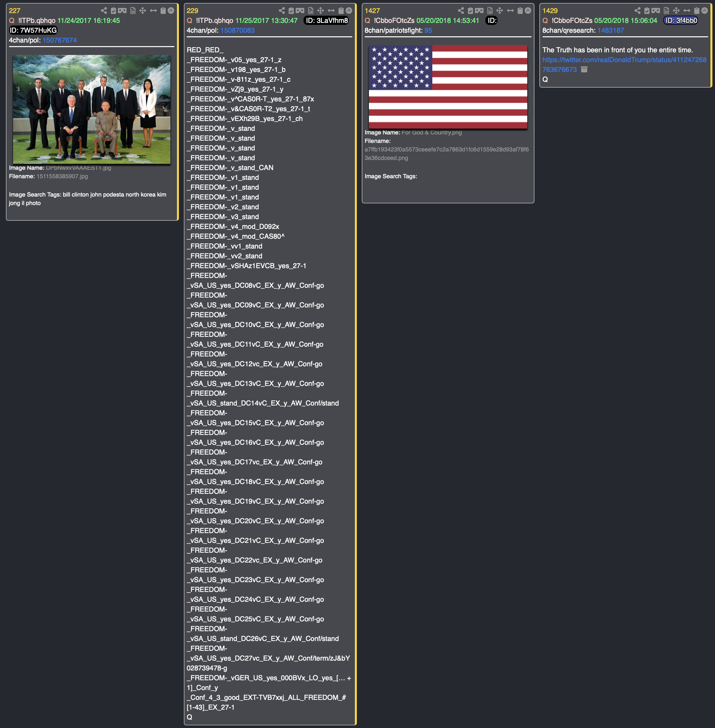This screenshot has width=715, height=728.
Task: Click the clipboard icon on post 1427
Action: [x=520, y=10]
